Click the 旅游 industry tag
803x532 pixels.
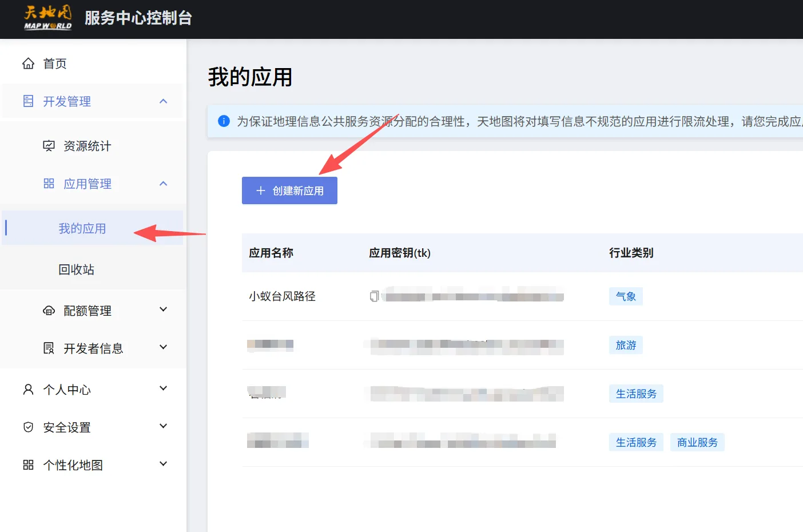click(626, 345)
